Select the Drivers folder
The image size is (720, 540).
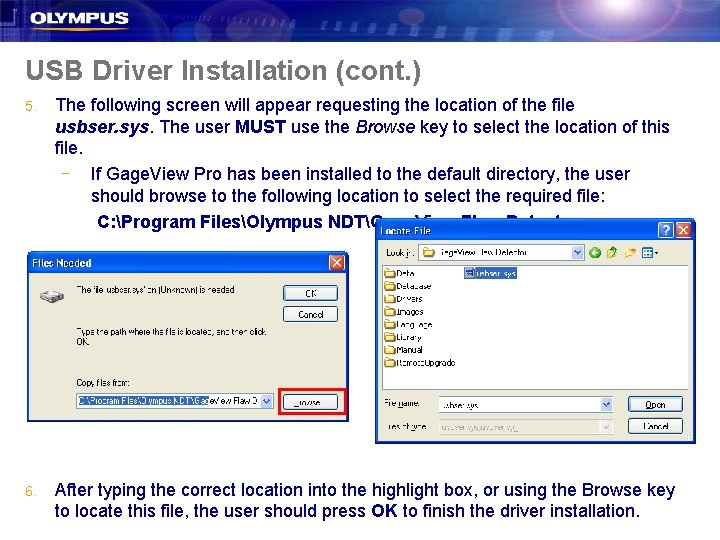point(404,299)
